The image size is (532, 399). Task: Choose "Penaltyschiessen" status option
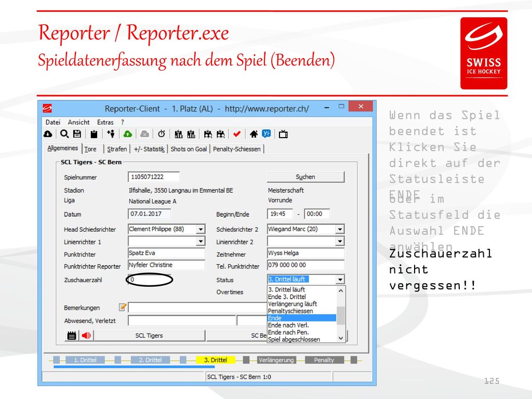(302, 311)
